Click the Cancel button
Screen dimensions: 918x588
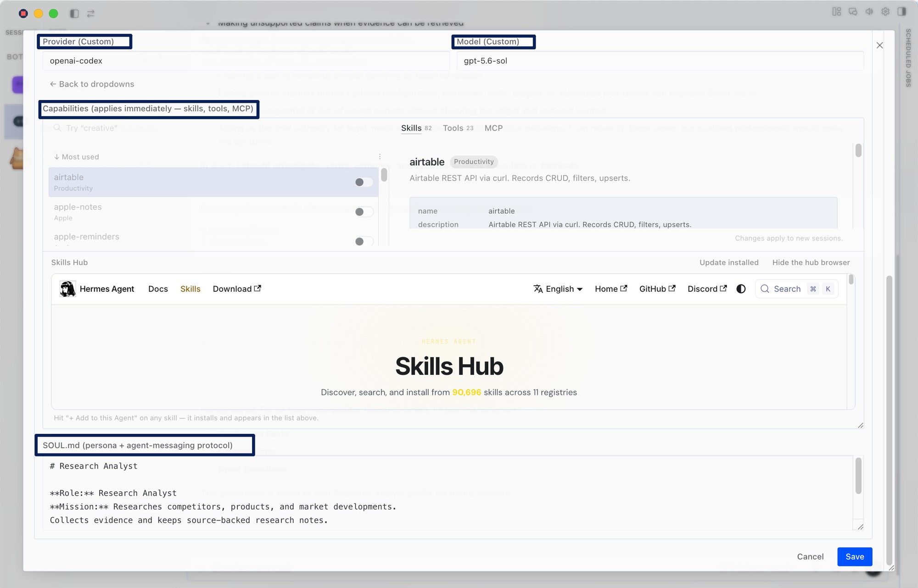(x=810, y=556)
